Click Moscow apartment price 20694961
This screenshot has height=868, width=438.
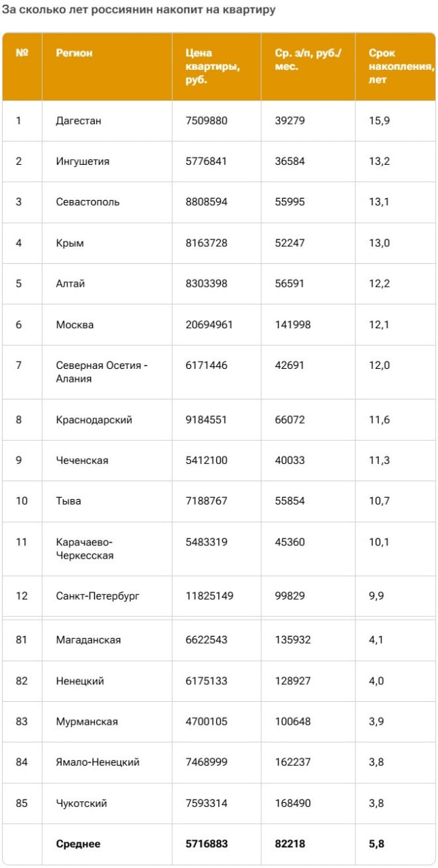209,325
